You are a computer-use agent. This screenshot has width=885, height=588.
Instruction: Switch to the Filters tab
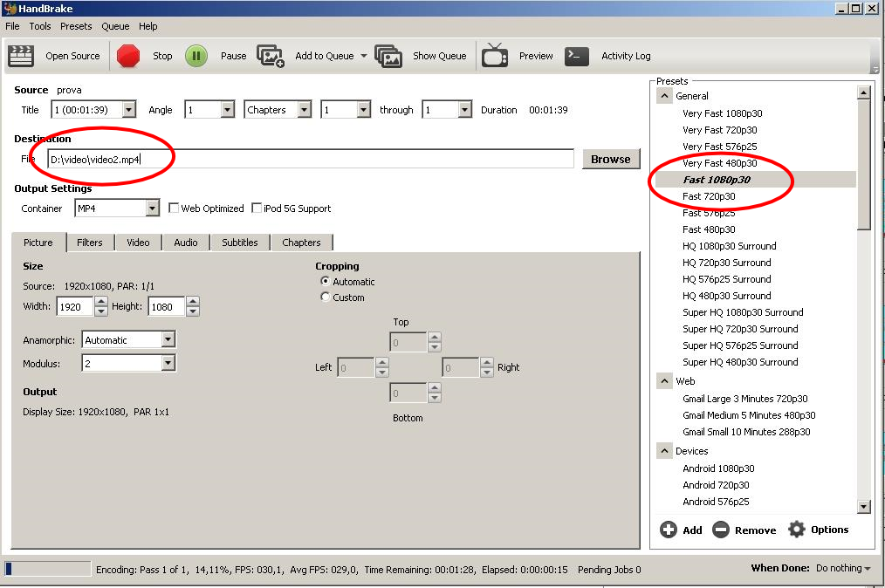tap(90, 243)
